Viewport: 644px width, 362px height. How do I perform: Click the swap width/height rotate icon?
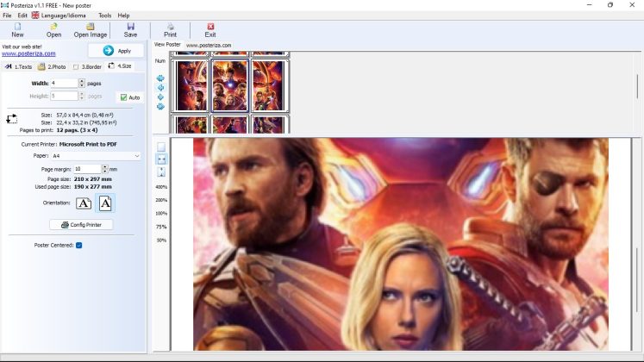point(11,119)
